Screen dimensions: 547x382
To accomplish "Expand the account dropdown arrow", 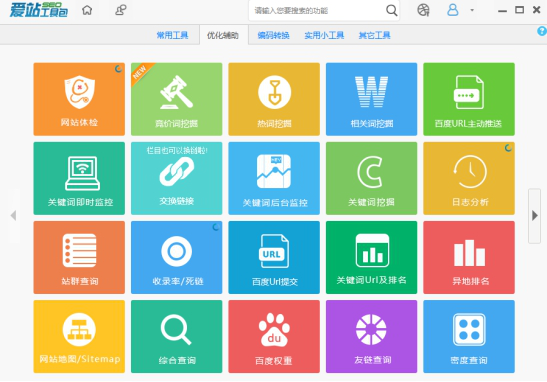I will [x=472, y=10].
